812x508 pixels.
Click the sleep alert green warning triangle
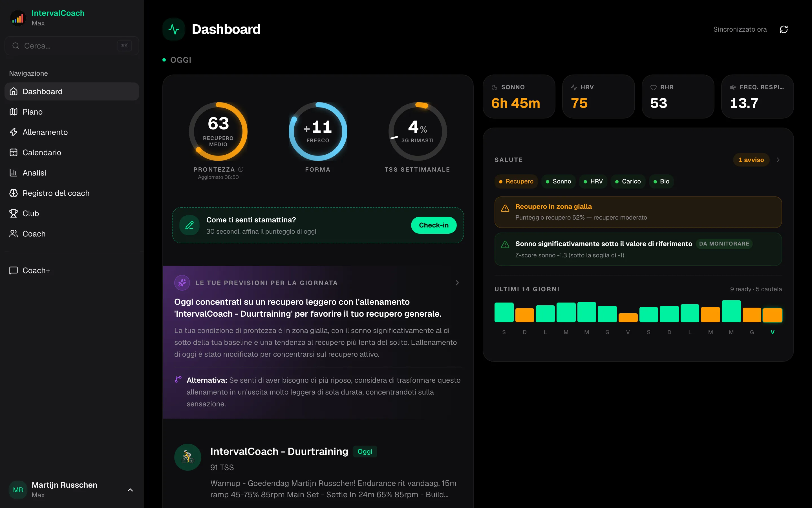pyautogui.click(x=505, y=244)
